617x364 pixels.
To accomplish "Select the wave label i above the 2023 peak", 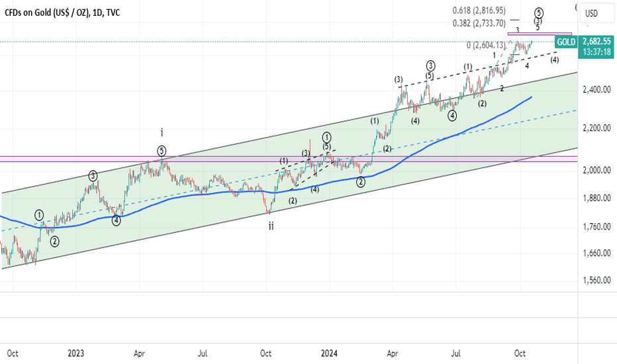I will point(162,132).
